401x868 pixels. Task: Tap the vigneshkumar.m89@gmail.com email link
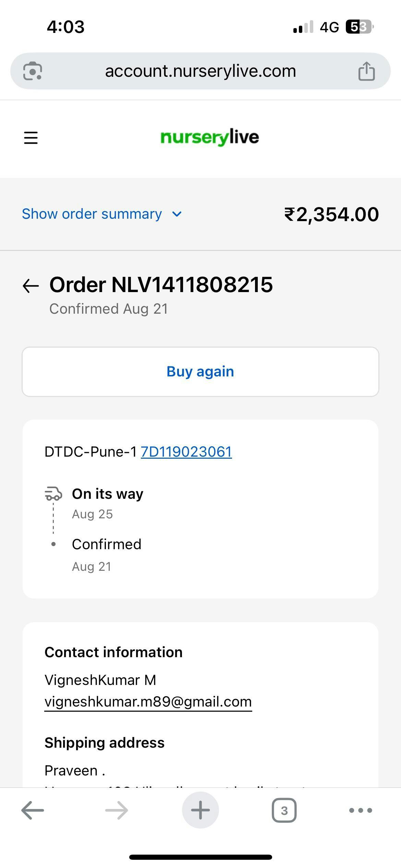pos(148,702)
